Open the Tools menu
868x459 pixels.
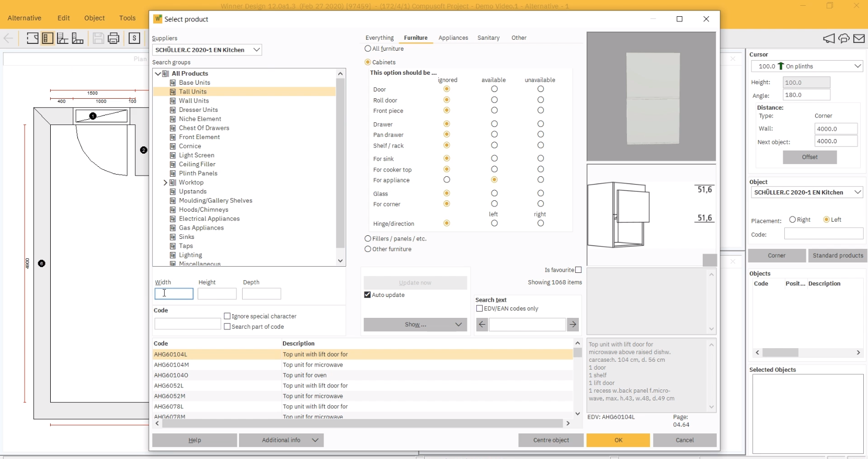pyautogui.click(x=127, y=18)
